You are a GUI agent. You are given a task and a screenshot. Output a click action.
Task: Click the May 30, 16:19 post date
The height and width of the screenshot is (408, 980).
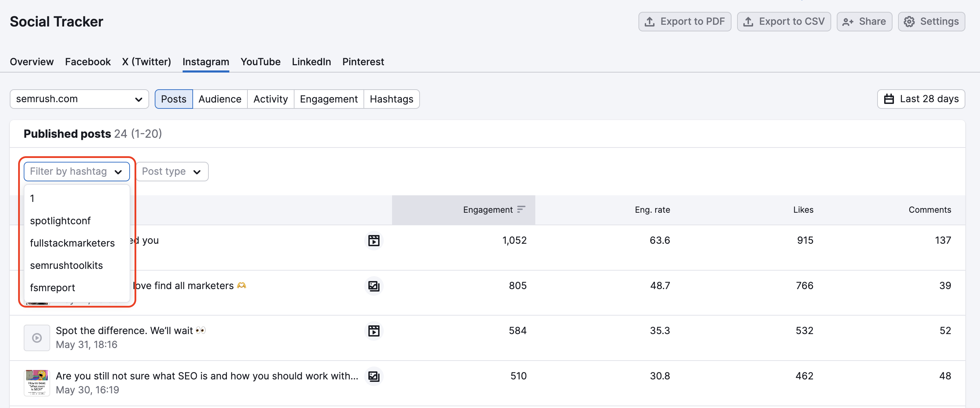tap(87, 390)
